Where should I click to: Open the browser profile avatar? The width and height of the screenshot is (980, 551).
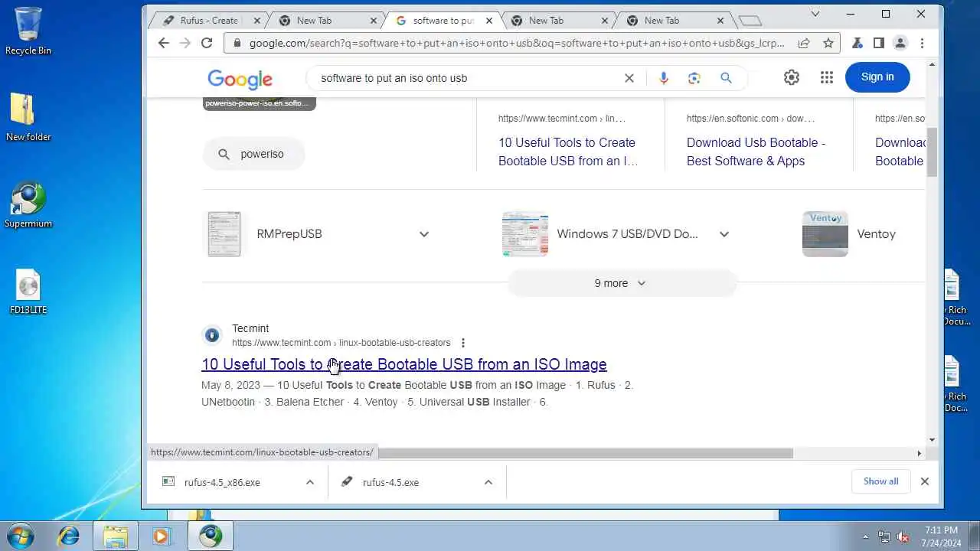tap(900, 43)
